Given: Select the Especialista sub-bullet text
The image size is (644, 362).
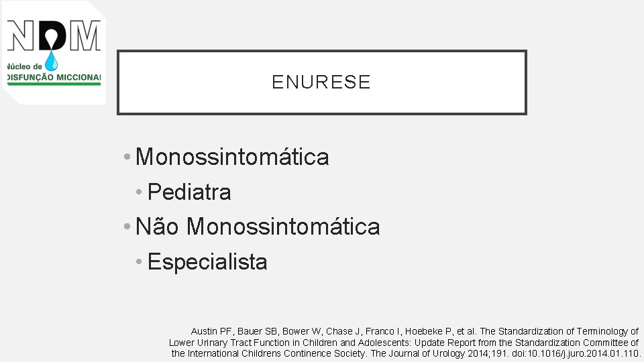Looking at the screenshot, I should coord(207,261).
